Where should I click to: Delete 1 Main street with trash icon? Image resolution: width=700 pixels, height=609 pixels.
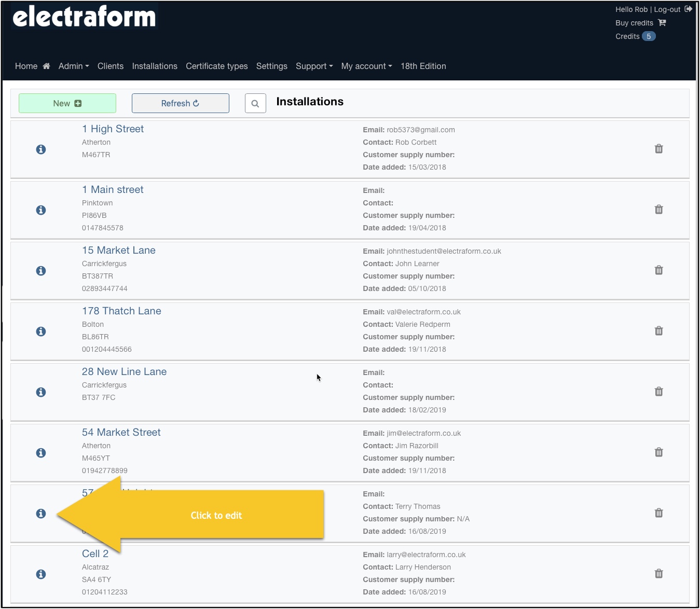[659, 210]
